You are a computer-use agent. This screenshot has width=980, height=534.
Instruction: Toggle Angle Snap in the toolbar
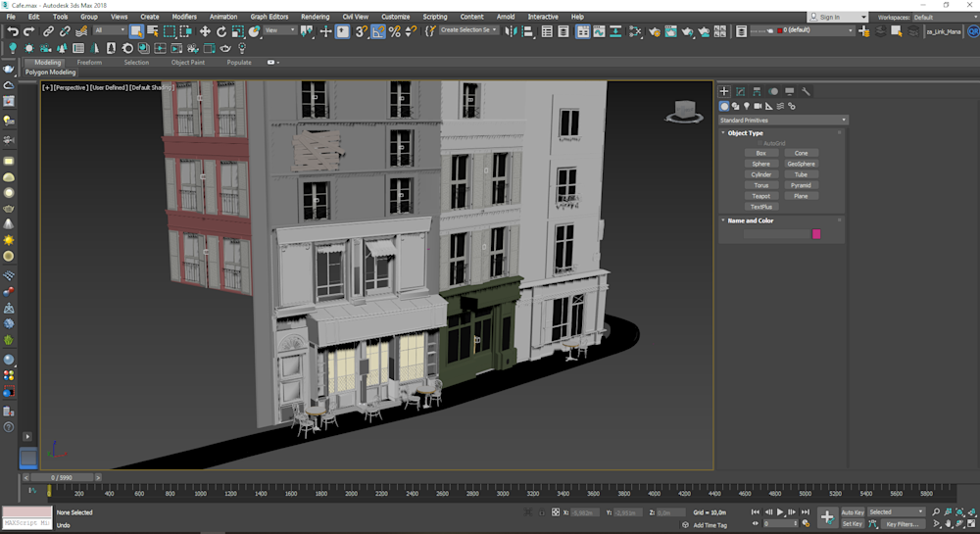[x=378, y=31]
